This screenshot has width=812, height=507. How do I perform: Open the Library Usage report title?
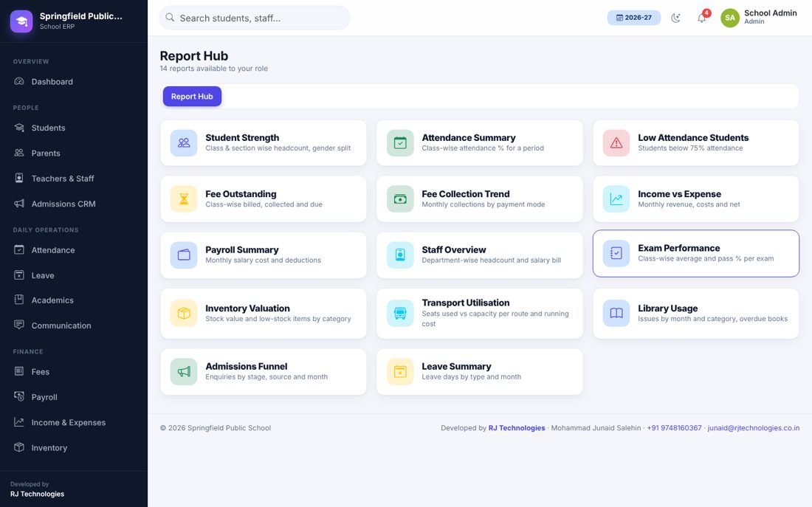pyautogui.click(x=667, y=308)
